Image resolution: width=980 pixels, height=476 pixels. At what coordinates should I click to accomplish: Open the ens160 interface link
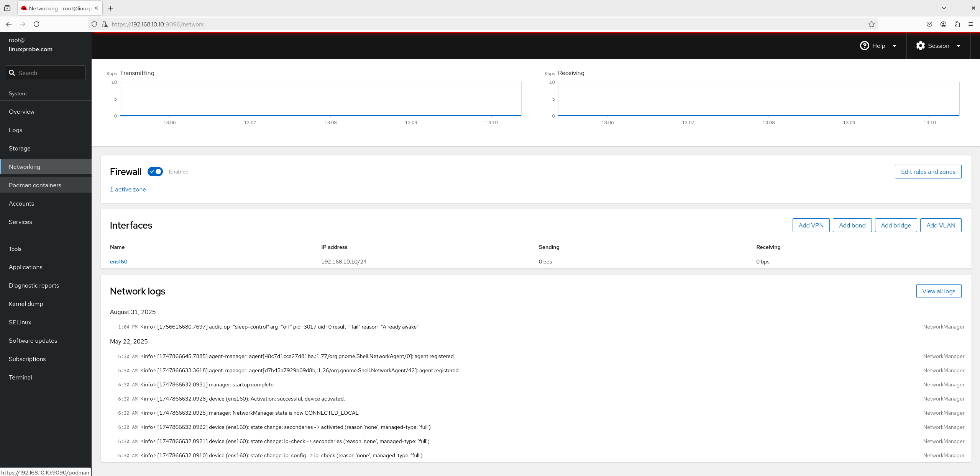pyautogui.click(x=118, y=262)
